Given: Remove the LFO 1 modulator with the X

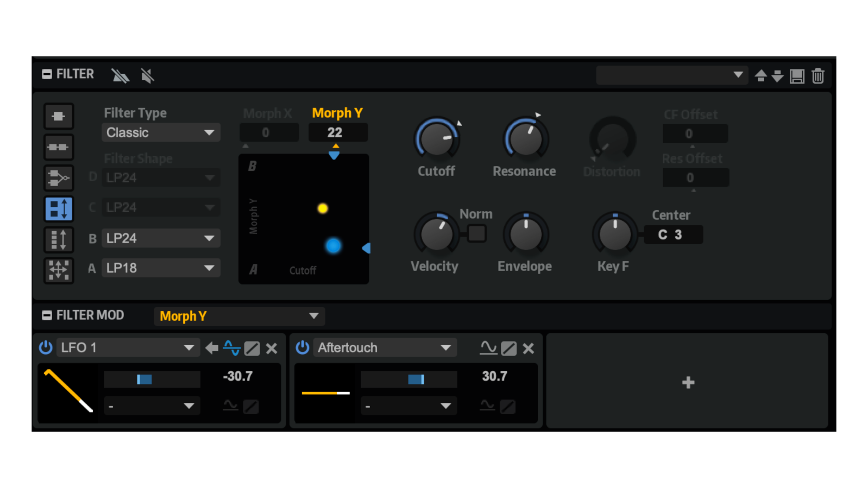Looking at the screenshot, I should (272, 347).
